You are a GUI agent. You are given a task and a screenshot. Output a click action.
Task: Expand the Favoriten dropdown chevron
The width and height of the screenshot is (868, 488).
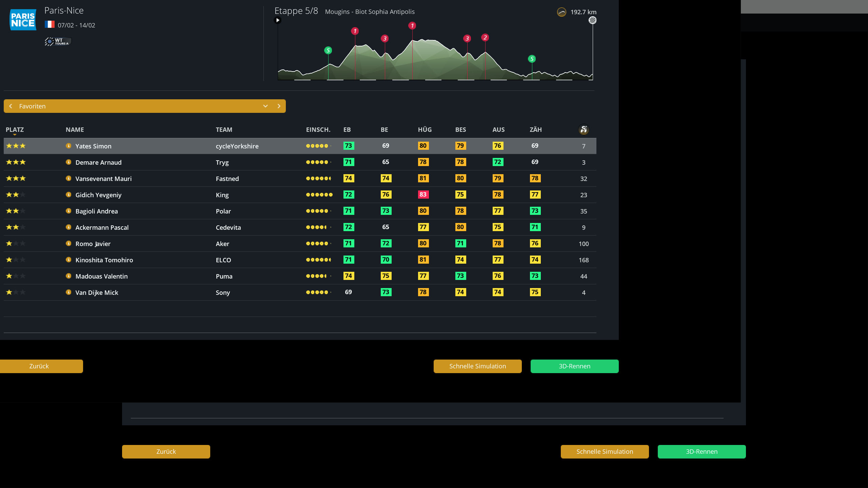pyautogui.click(x=265, y=106)
